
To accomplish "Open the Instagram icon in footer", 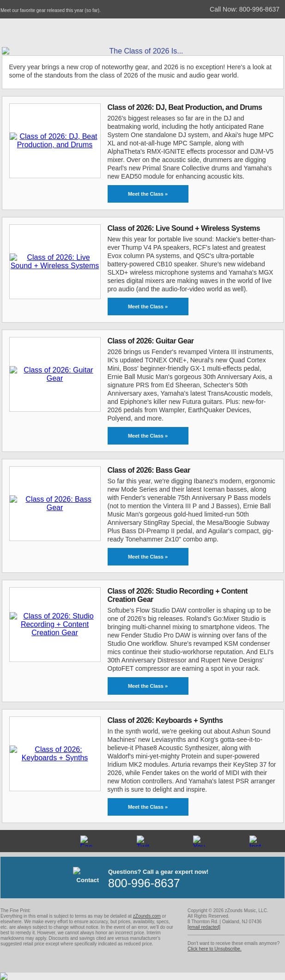I will (255, 841).
